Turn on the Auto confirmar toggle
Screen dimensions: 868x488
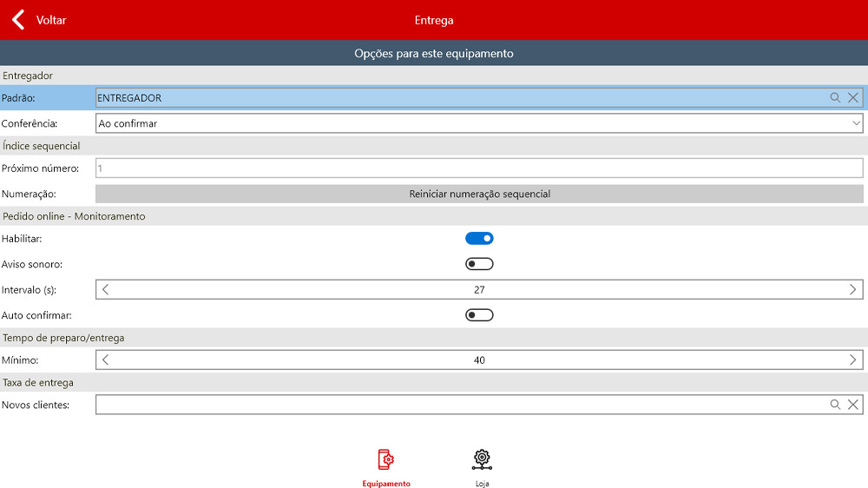coord(479,315)
